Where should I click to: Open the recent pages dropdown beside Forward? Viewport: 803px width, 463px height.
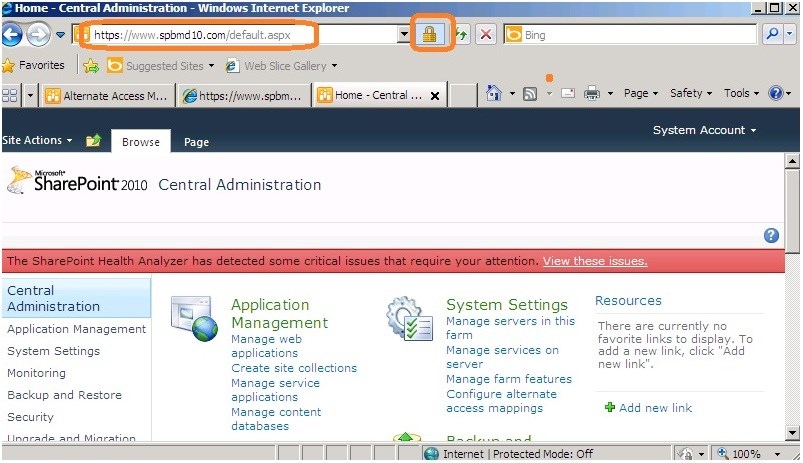pos(60,35)
